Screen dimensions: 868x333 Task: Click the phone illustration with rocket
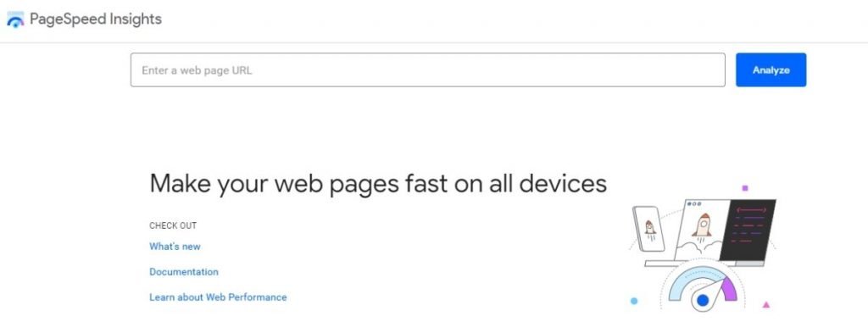pos(648,228)
